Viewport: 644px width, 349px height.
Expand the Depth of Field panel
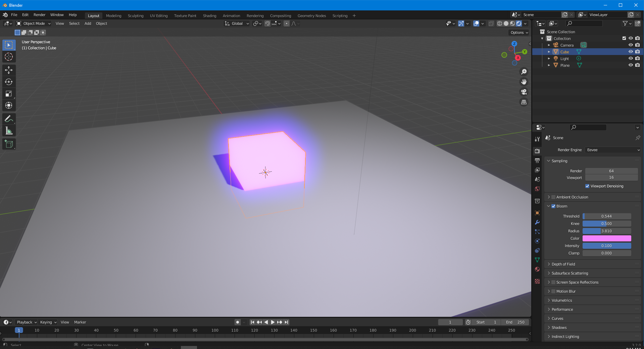pos(563,264)
